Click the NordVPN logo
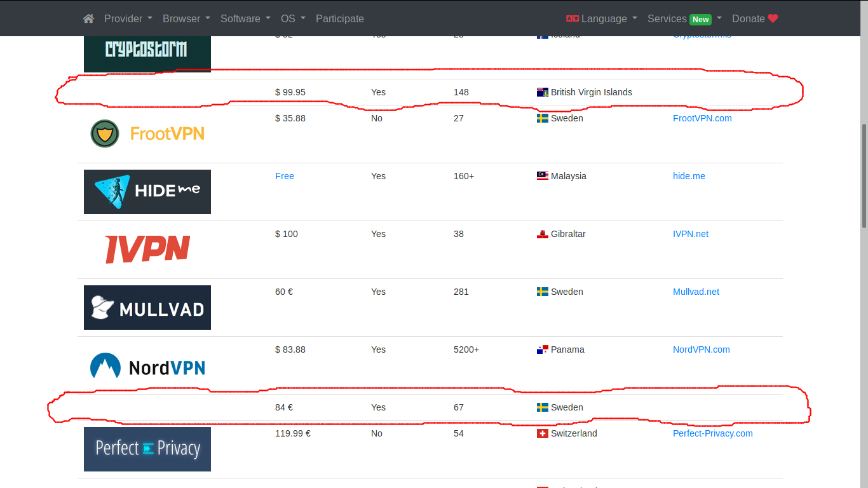This screenshot has height=488, width=868. pyautogui.click(x=147, y=365)
